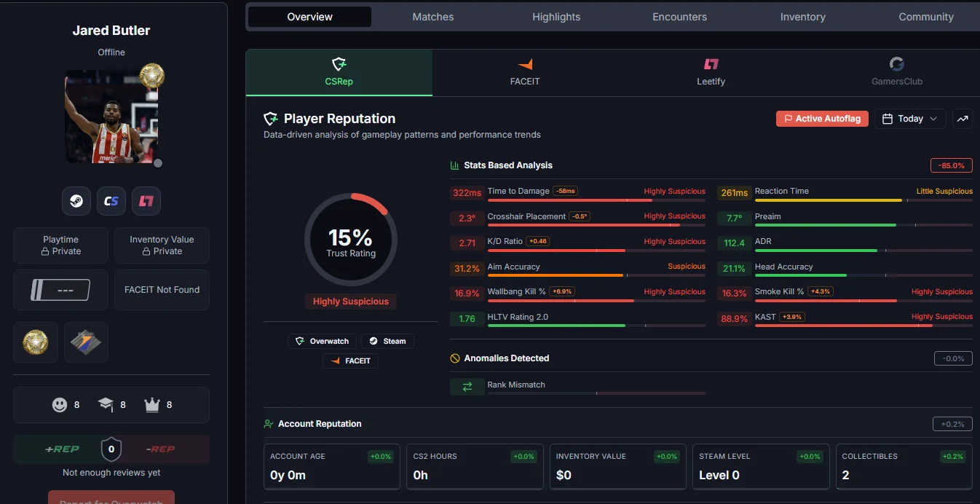Open the Leetify source tab
The image size is (980, 504).
[x=711, y=72]
